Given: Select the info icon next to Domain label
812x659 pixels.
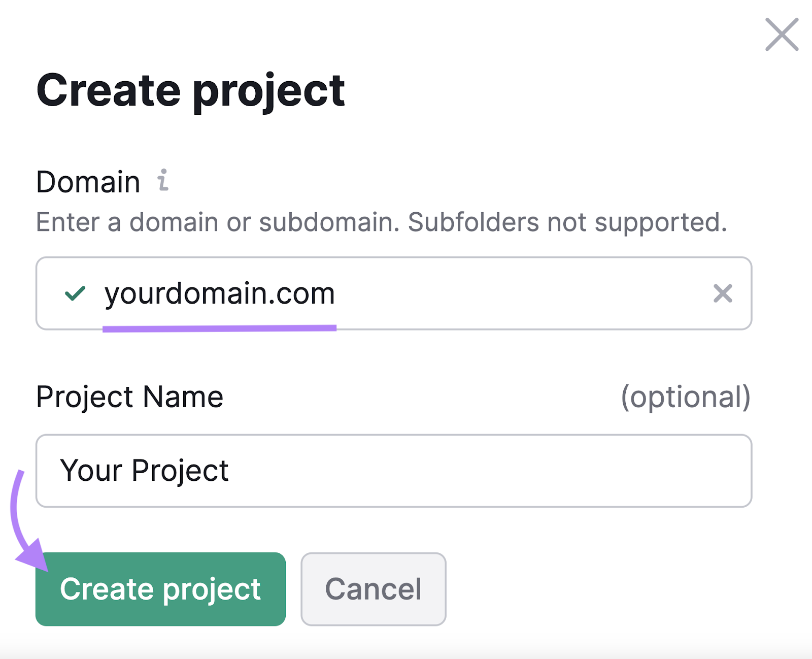Looking at the screenshot, I should (163, 181).
